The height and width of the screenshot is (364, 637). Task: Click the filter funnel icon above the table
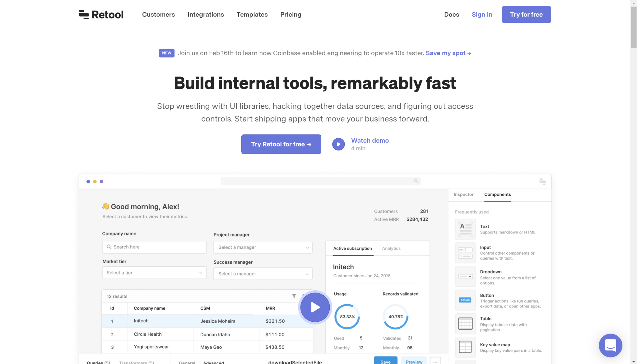[294, 296]
